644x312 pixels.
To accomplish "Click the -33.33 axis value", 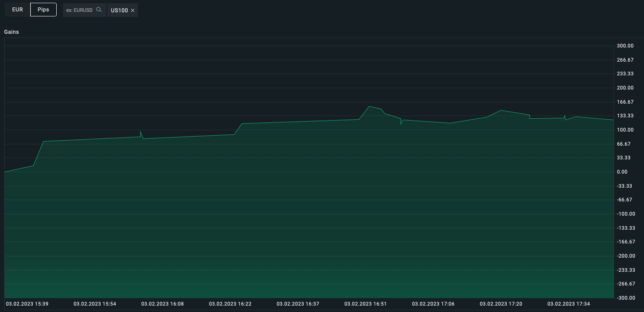I will (624, 186).
